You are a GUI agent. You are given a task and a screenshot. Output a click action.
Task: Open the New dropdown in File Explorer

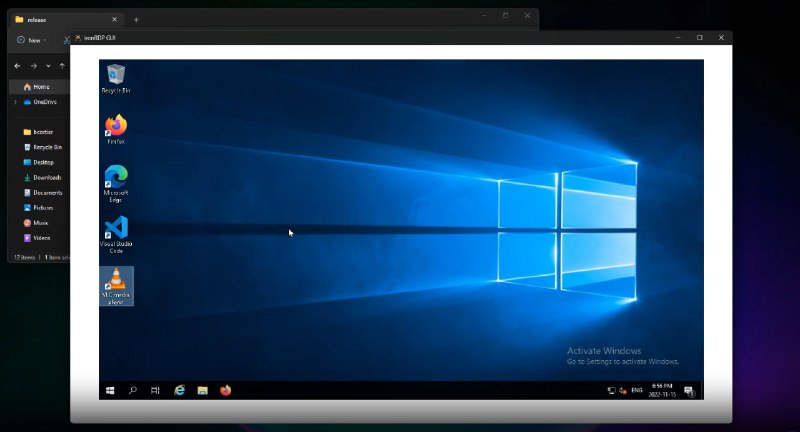click(31, 40)
